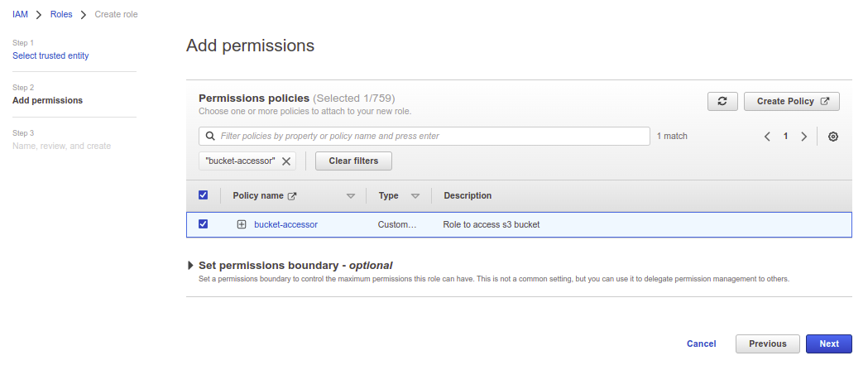Remove the "bucket-accessor" filter tag
This screenshot has width=868, height=370.
286,161
